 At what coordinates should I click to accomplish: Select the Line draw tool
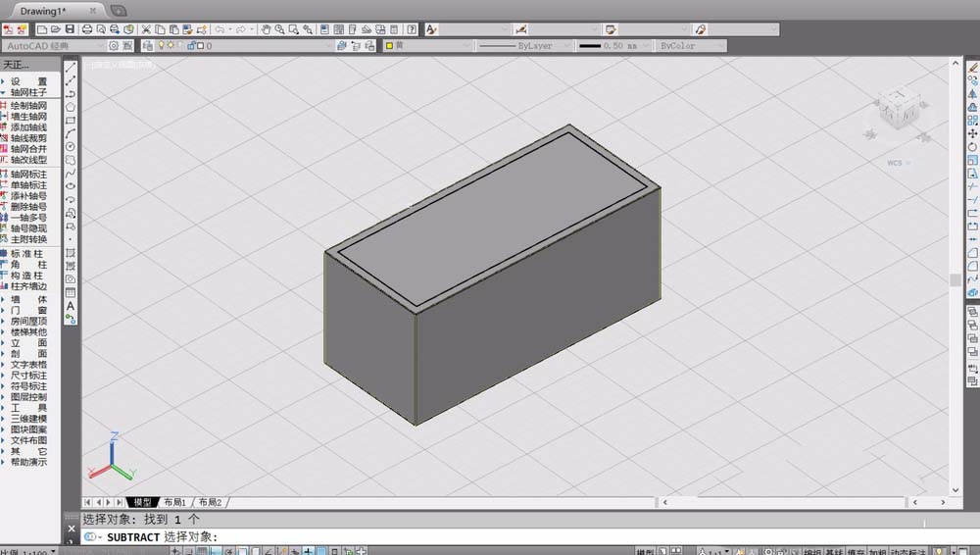71,67
